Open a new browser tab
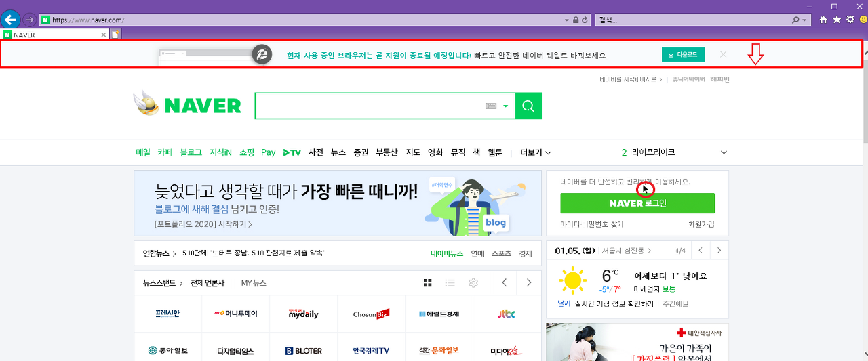This screenshot has width=868, height=361. tap(116, 35)
